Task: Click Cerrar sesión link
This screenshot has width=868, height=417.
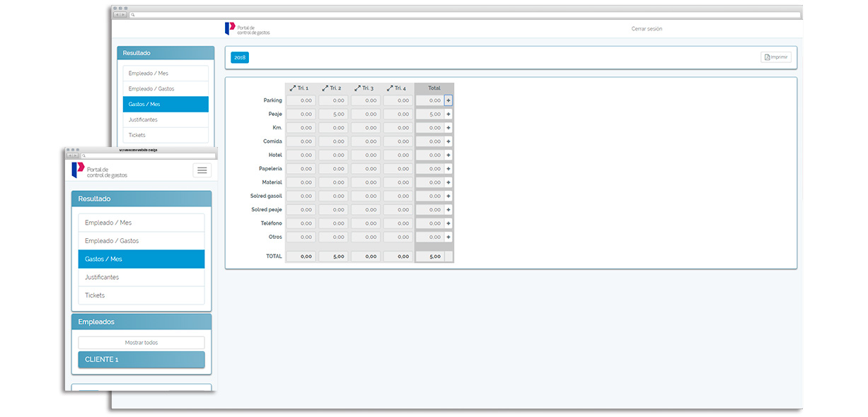Action: tap(647, 29)
